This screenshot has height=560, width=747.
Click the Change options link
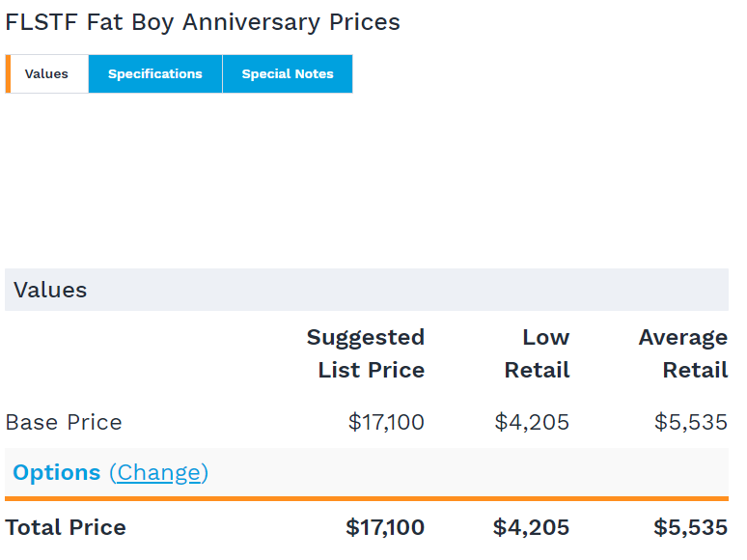158,472
